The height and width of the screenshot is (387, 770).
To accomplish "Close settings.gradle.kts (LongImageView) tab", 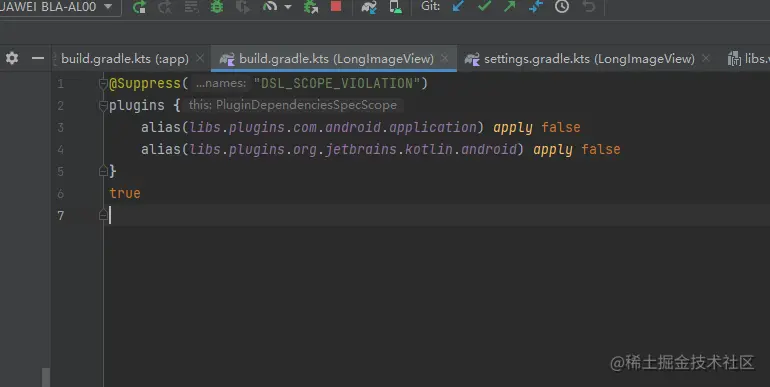I will [706, 58].
